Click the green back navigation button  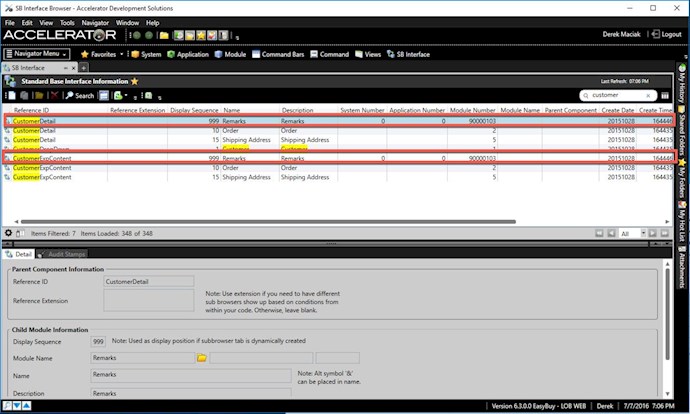click(137, 35)
